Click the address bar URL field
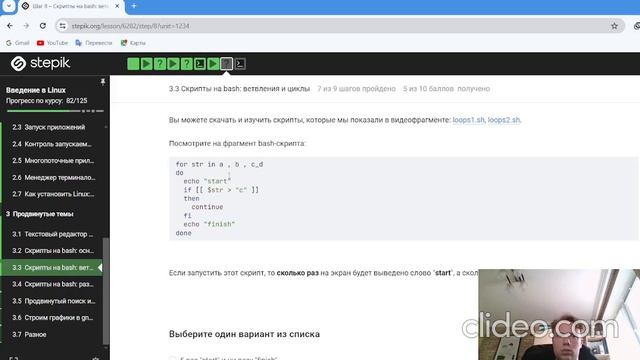The height and width of the screenshot is (360, 640). (339, 26)
